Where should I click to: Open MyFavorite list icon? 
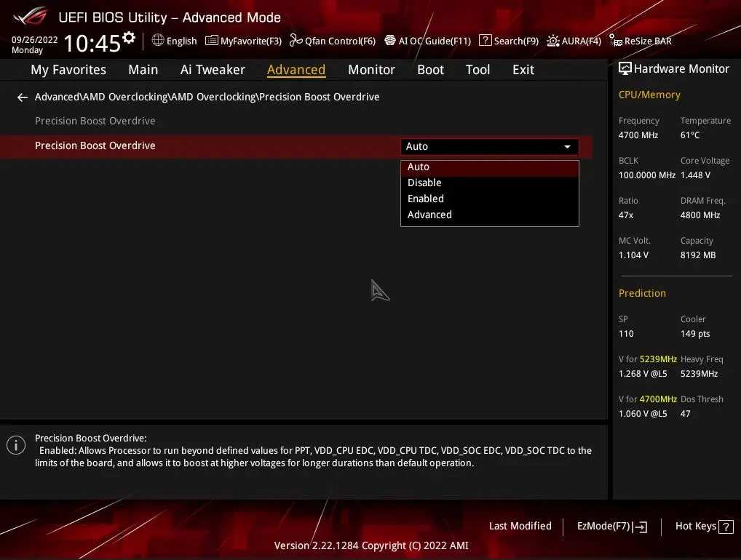coord(211,41)
